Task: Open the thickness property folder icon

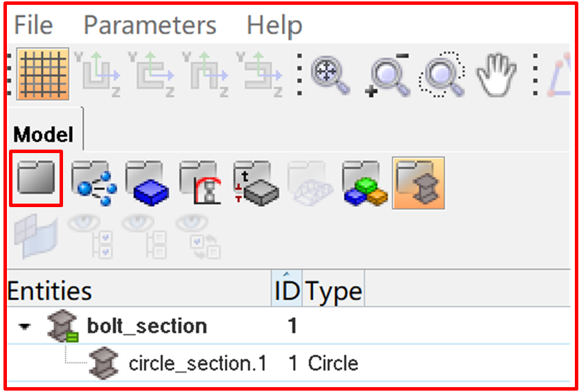Action: point(256,183)
